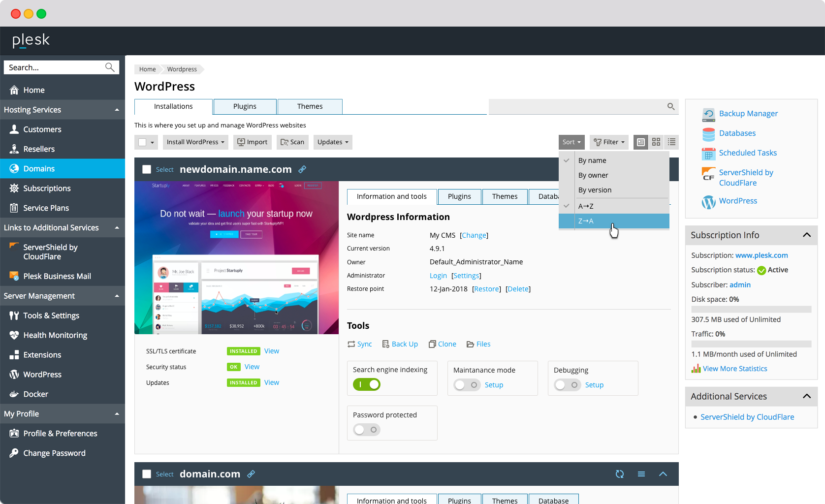Open Tools & Settings icon

tap(14, 315)
